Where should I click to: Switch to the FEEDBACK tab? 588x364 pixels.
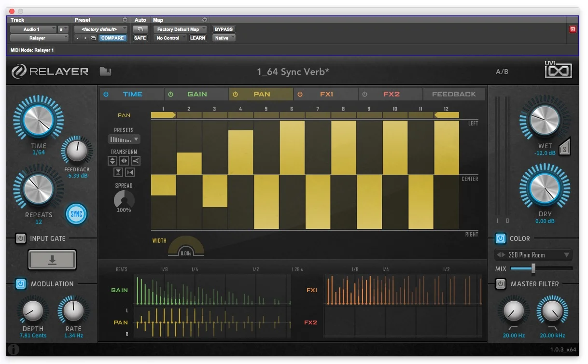pos(454,94)
